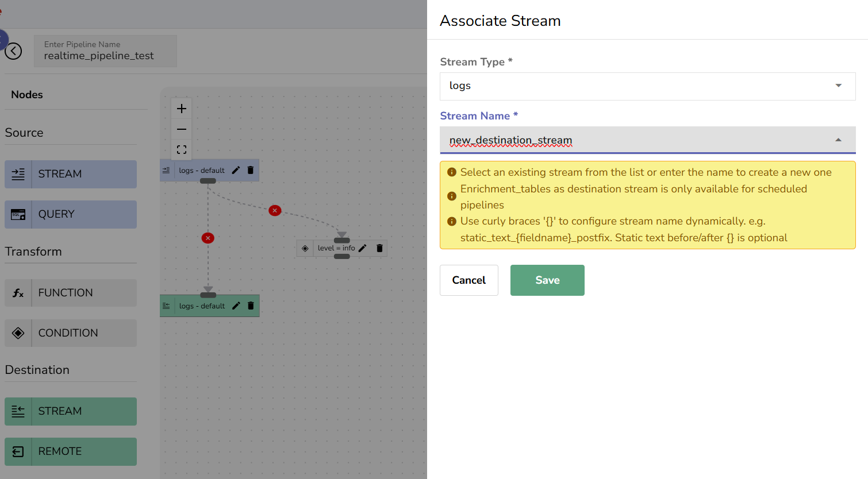Image resolution: width=868 pixels, height=479 pixels.
Task: Click the 'Source' section label
Action: [24, 133]
